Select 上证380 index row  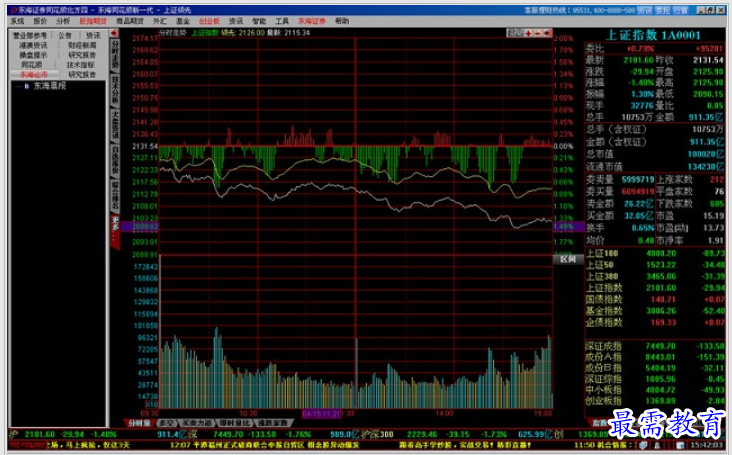655,276
